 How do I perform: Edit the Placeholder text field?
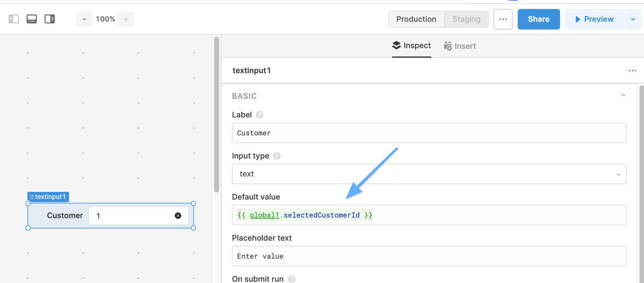(x=429, y=256)
